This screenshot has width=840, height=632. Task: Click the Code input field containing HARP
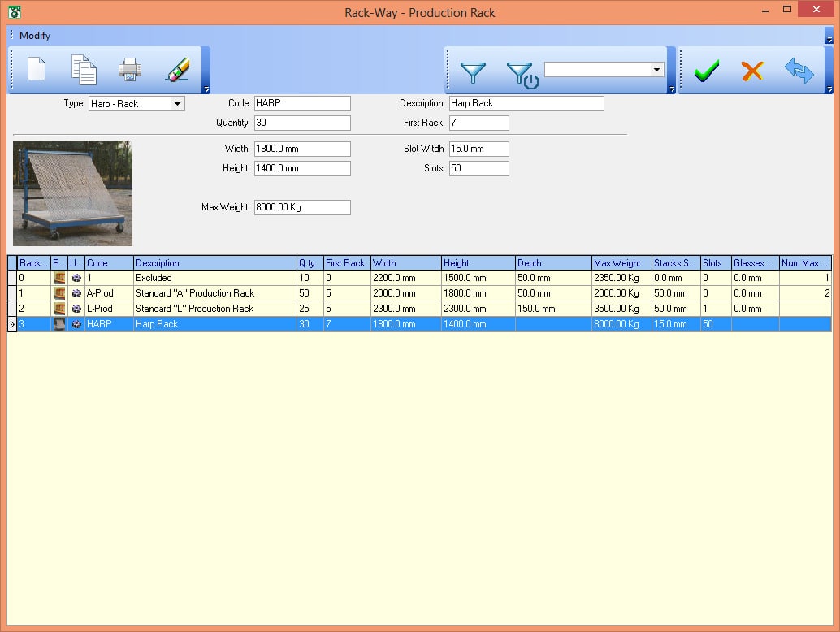click(302, 103)
